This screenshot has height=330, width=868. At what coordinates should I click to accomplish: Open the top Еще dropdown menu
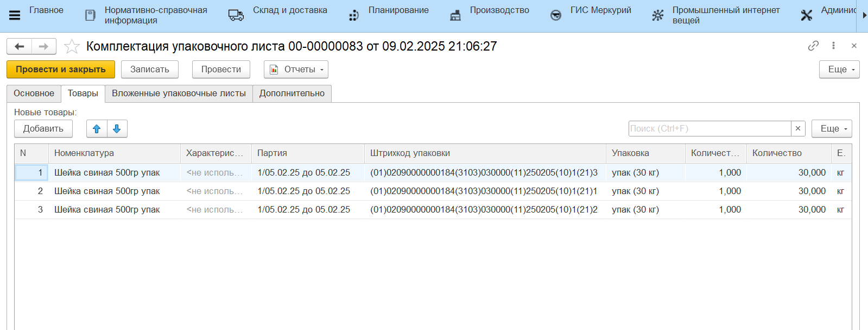click(x=839, y=70)
